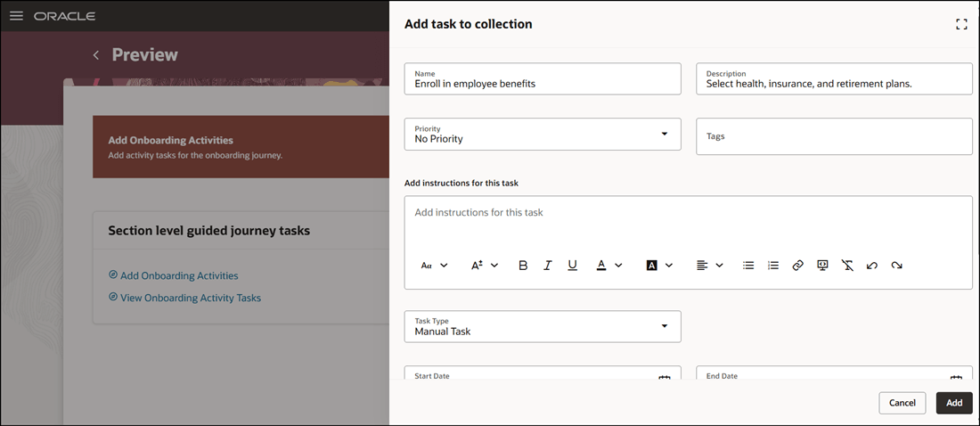Toggle italic formatting
The width and height of the screenshot is (980, 426).
tap(548, 266)
